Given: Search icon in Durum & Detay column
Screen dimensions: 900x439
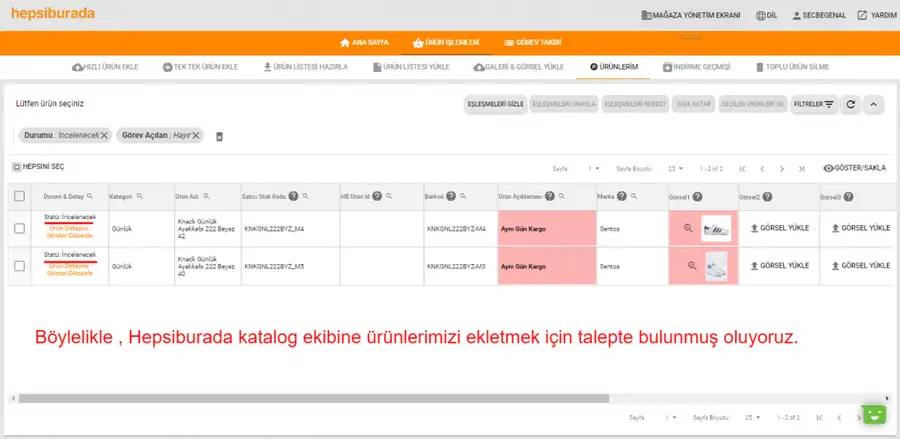Looking at the screenshot, I should [x=90, y=196].
